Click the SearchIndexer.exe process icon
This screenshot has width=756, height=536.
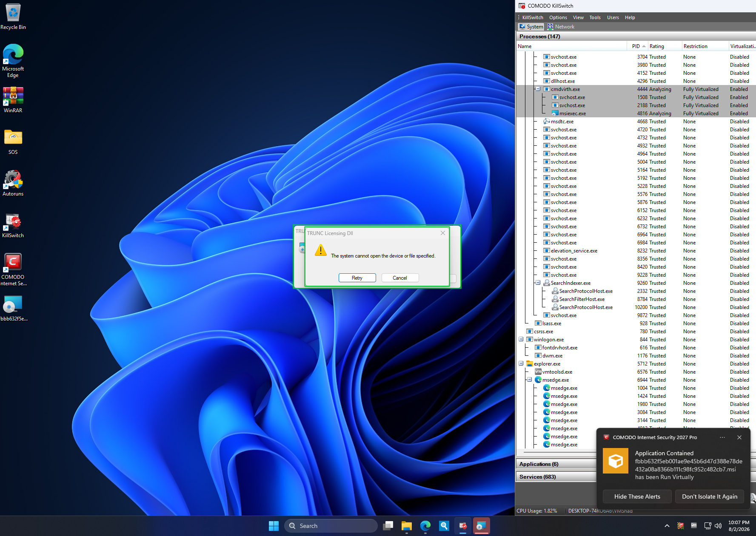coord(547,283)
